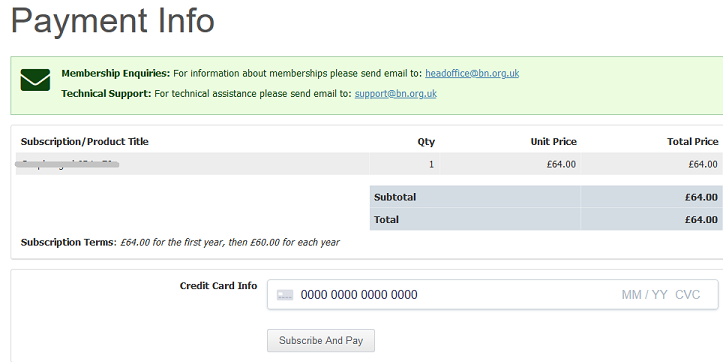Image resolution: width=723 pixels, height=362 pixels.
Task: Click the Subscription/Product Title column header
Action: point(85,142)
